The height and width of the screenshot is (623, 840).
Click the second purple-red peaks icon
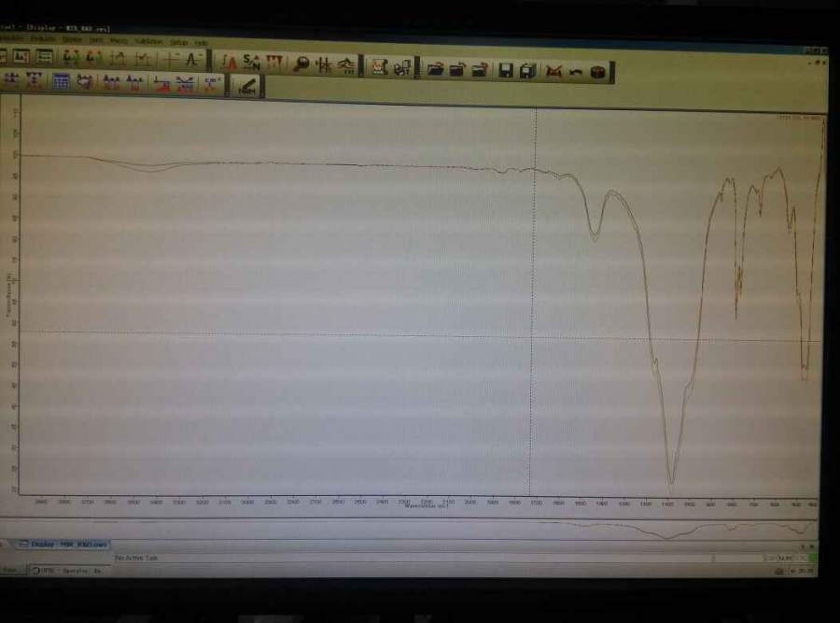click(134, 82)
